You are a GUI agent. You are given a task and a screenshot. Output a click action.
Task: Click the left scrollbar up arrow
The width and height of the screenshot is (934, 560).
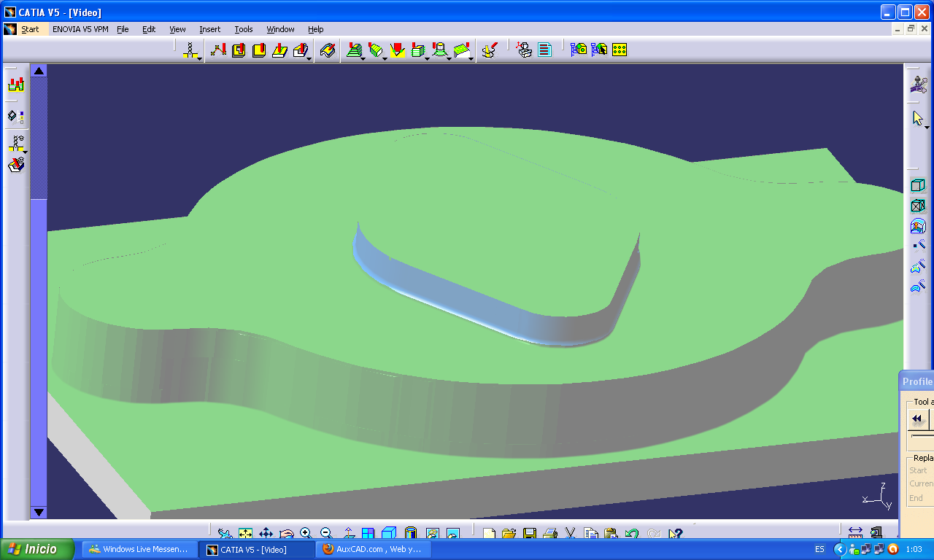[39, 71]
